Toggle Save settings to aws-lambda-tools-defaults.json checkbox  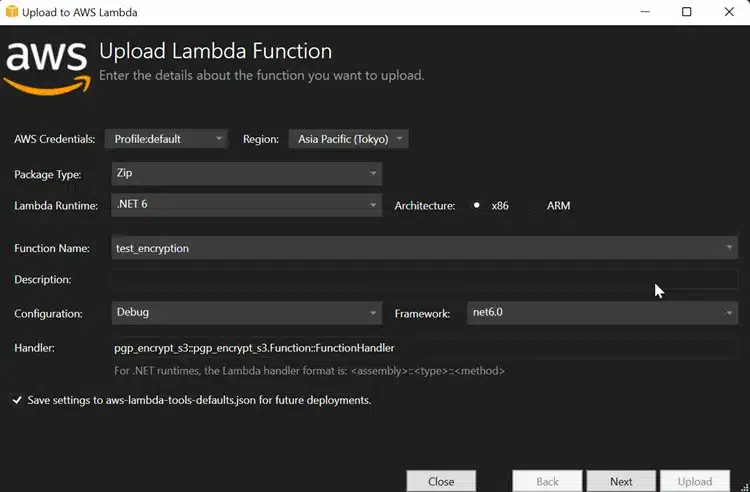pos(17,400)
